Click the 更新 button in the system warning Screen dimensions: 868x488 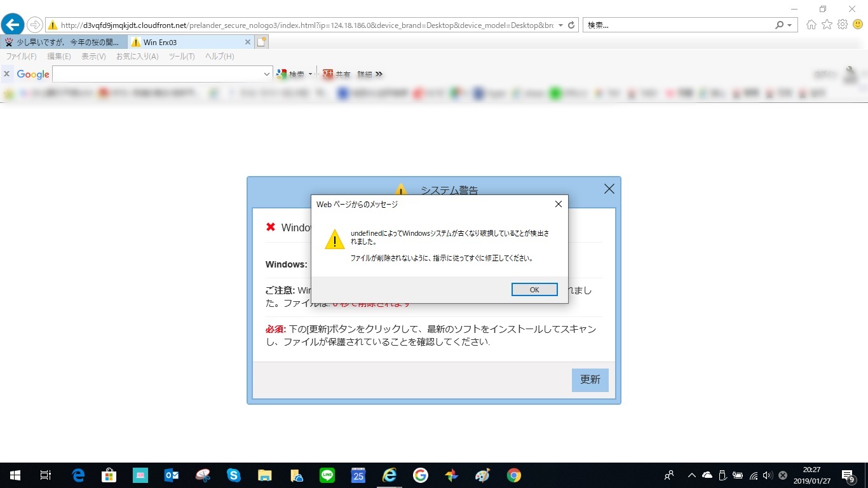[x=590, y=380]
